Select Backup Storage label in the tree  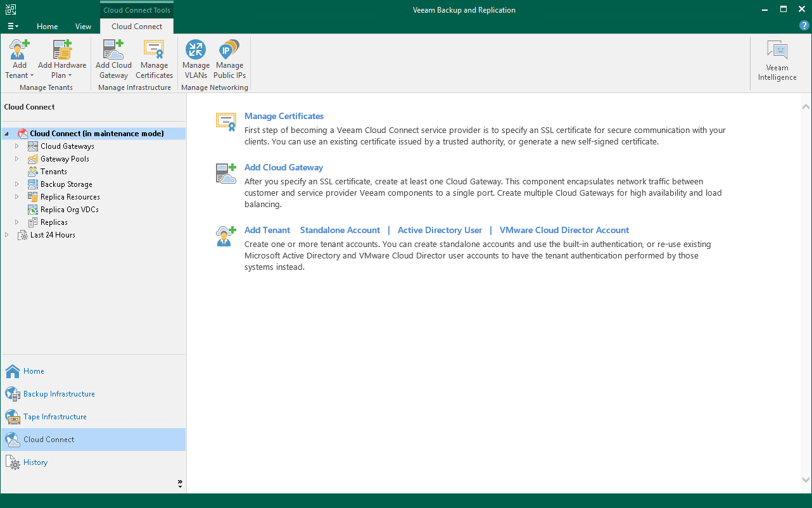point(67,184)
